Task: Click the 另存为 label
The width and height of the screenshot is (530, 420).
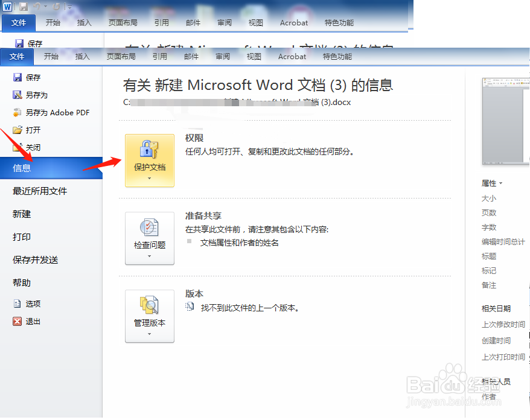Action: pyautogui.click(x=37, y=95)
